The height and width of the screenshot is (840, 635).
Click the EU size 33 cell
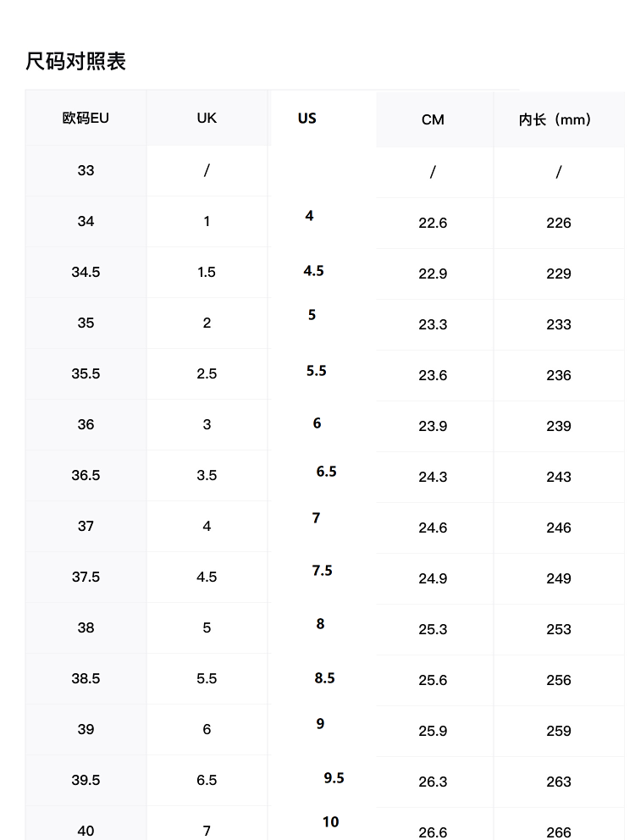86,170
